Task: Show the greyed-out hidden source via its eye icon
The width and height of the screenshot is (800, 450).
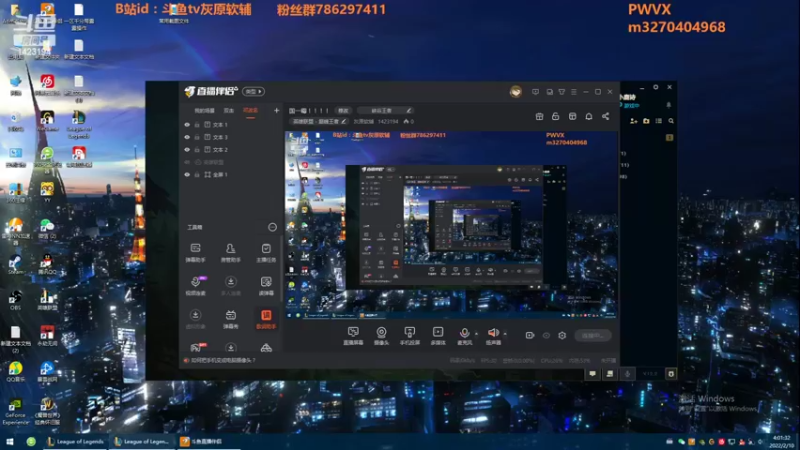Action: point(187,162)
